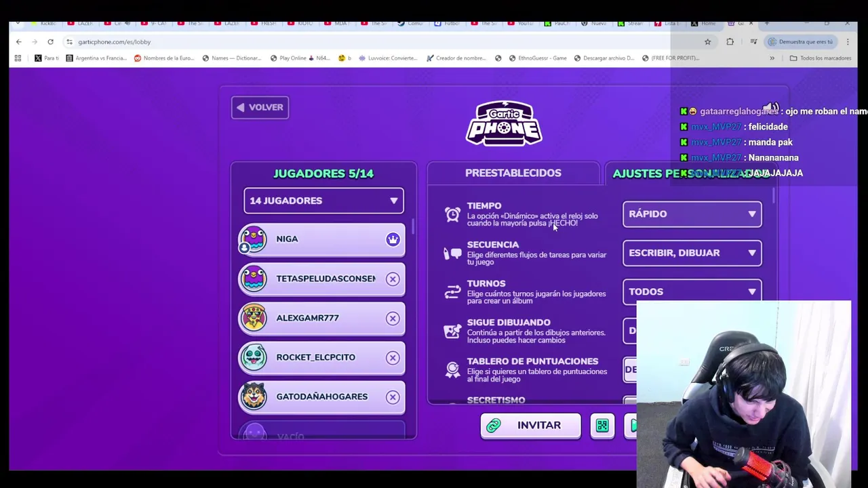
Task: Go back with the VOLVER button
Action: (260, 107)
